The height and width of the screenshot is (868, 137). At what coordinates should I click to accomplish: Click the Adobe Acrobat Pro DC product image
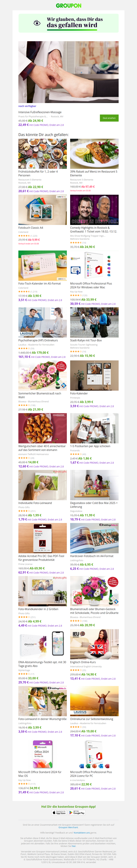(42, 538)
